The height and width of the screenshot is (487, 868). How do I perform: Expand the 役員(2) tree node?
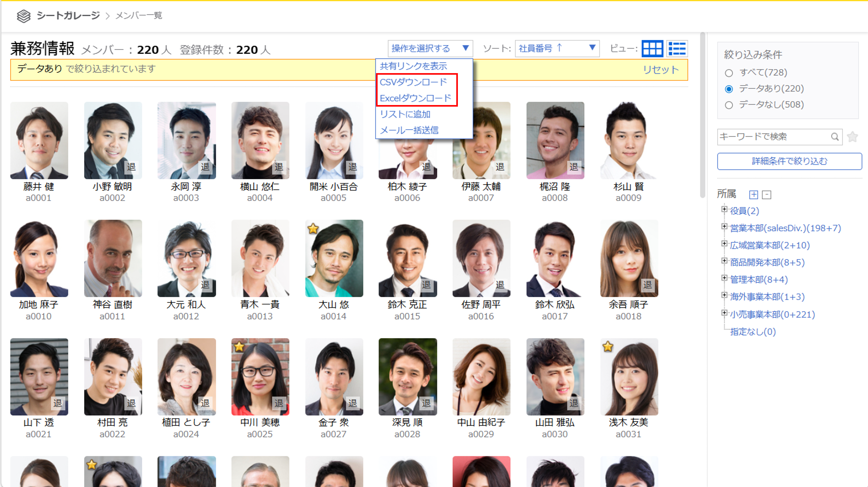[724, 210]
